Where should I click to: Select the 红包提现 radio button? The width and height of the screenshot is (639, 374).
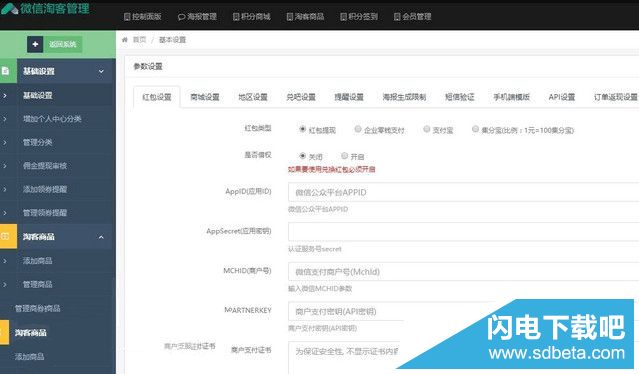point(302,129)
